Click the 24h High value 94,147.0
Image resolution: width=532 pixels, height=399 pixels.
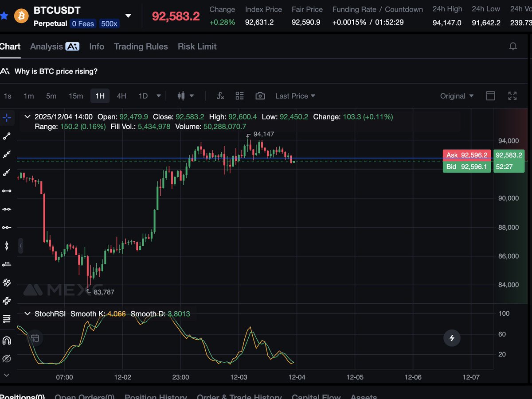point(447,23)
